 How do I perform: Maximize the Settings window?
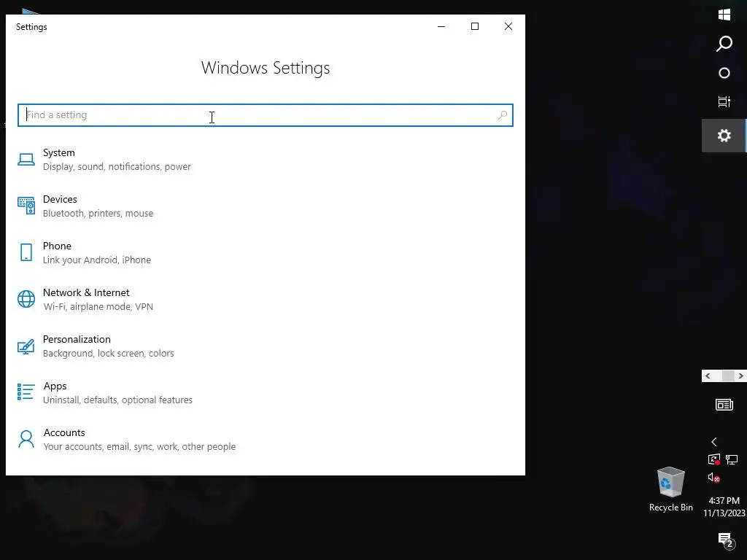click(x=474, y=26)
